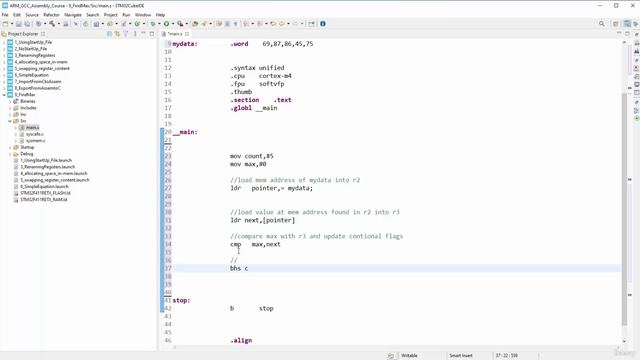Open the Search magnifier icon in toolbar
The image size is (640, 360).
coord(602,24)
